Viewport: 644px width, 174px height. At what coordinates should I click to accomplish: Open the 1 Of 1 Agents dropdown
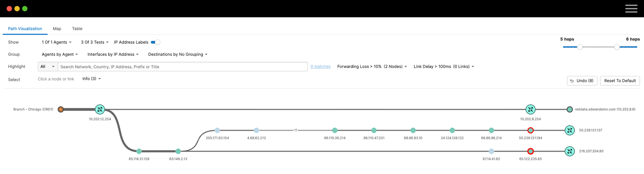pos(56,42)
